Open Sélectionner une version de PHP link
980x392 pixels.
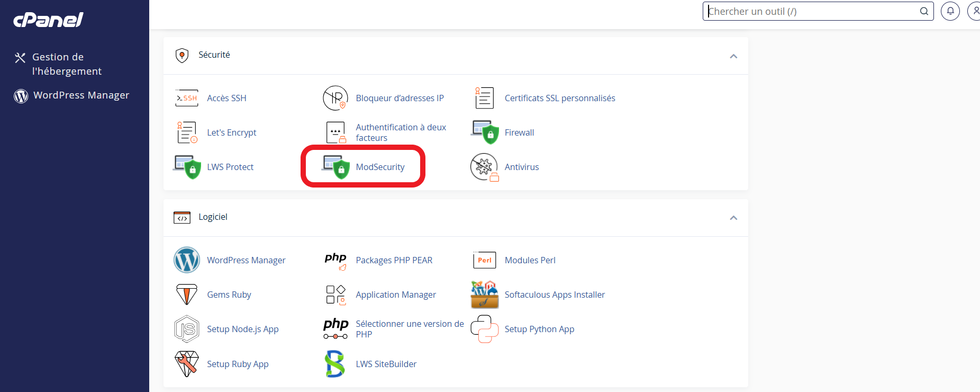[410, 329]
